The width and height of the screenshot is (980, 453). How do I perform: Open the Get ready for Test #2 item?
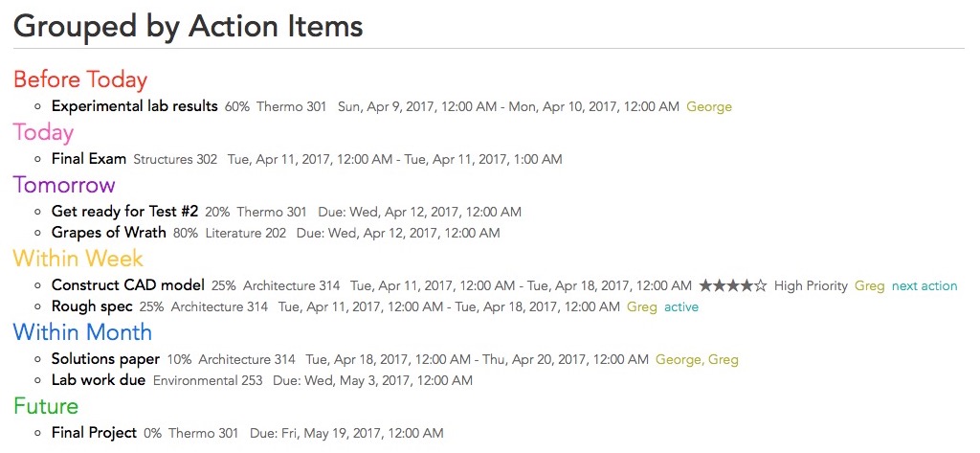point(125,212)
